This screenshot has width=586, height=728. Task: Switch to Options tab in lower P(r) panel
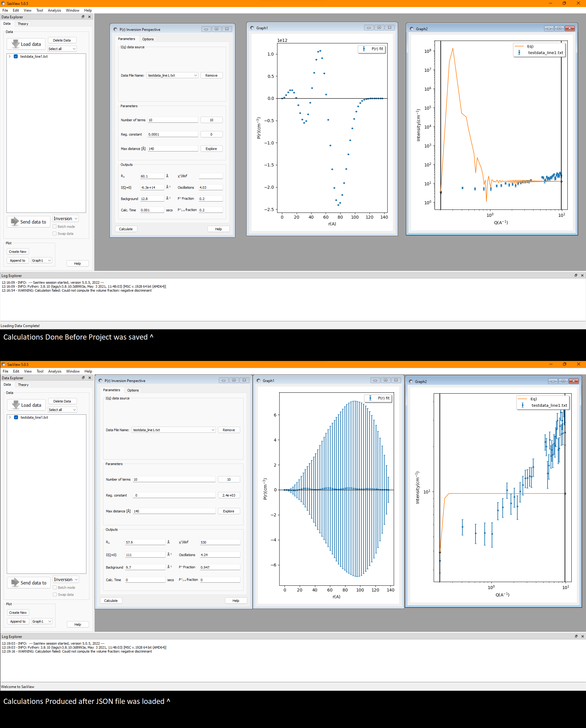pyautogui.click(x=133, y=390)
